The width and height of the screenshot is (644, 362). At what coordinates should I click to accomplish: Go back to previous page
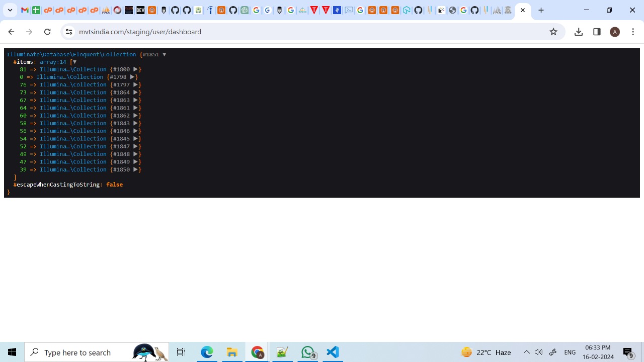click(x=11, y=32)
